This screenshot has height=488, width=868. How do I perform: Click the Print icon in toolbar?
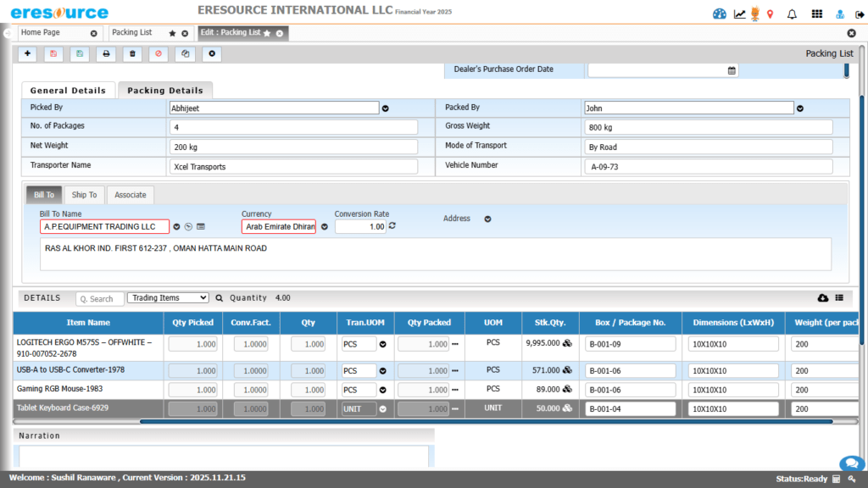[106, 53]
